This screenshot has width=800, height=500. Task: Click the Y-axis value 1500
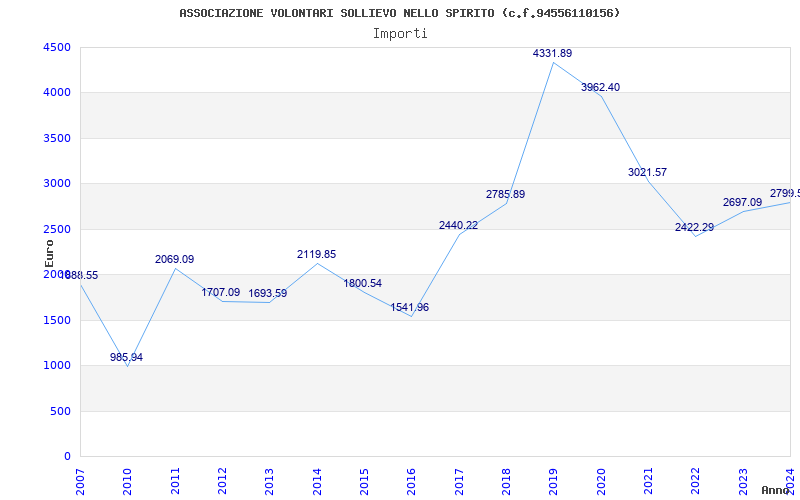tap(57, 320)
